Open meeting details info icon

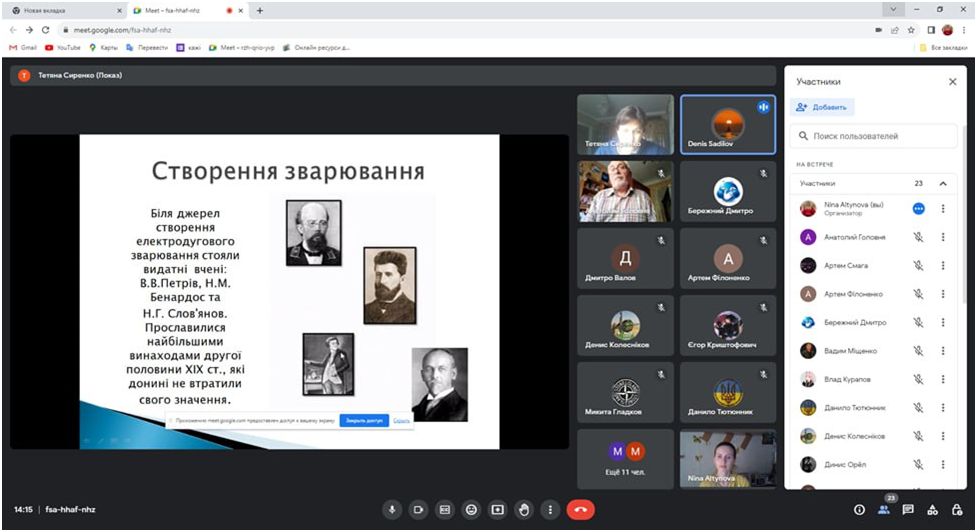point(859,510)
